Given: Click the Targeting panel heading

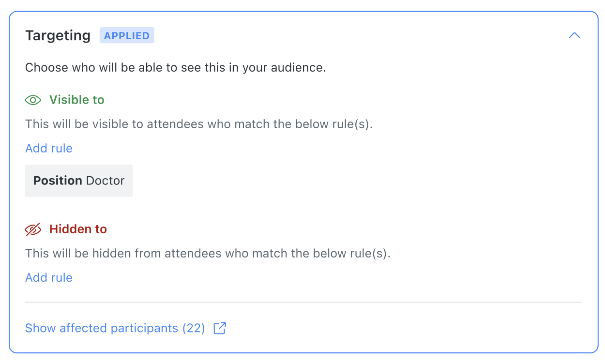Looking at the screenshot, I should coord(58,35).
